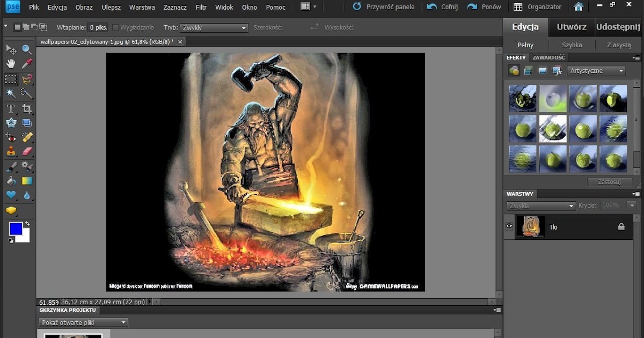Image resolution: width=644 pixels, height=338 pixels.
Task: Open the Ulepsz menu
Action: (x=111, y=7)
